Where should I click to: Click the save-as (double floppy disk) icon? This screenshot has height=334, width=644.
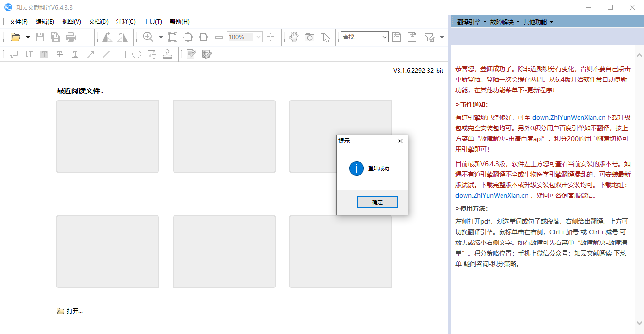[x=55, y=37]
